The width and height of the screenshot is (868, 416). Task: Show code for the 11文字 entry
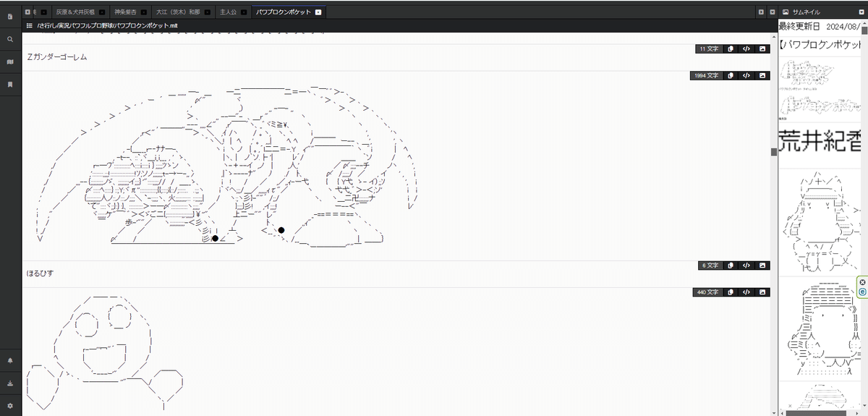click(746, 48)
